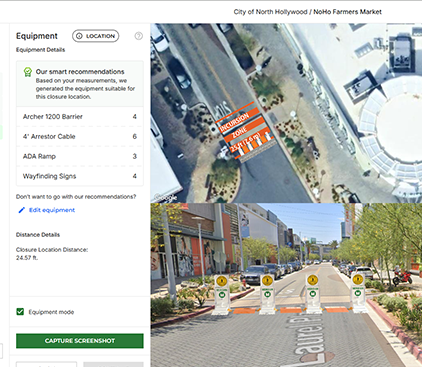Click the smart recommendations badge icon

tap(28, 72)
